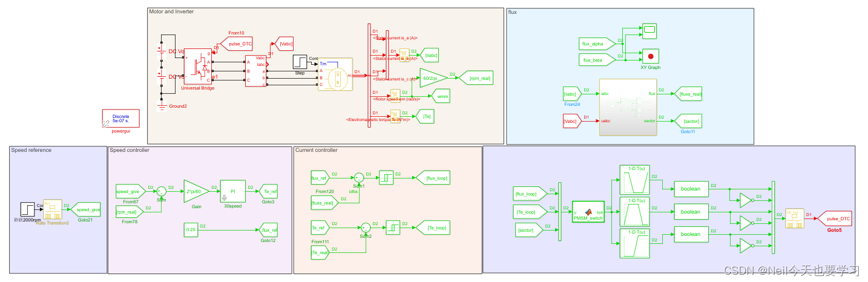Image resolution: width=868 pixels, height=282 pixels.
Task: Select the speed_give Goto21 tag
Action: coord(85,210)
